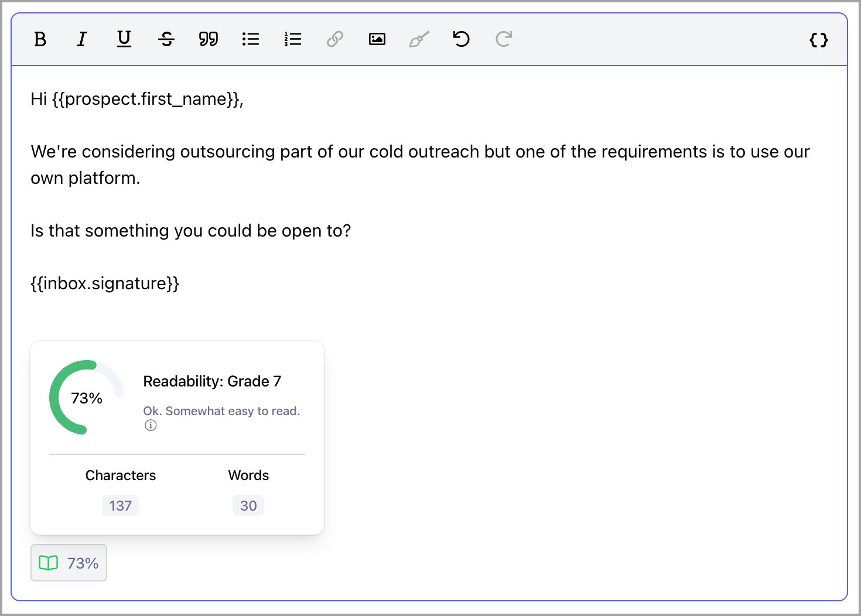Image resolution: width=861 pixels, height=616 pixels.
Task: Toggle bold formatting
Action: (40, 39)
